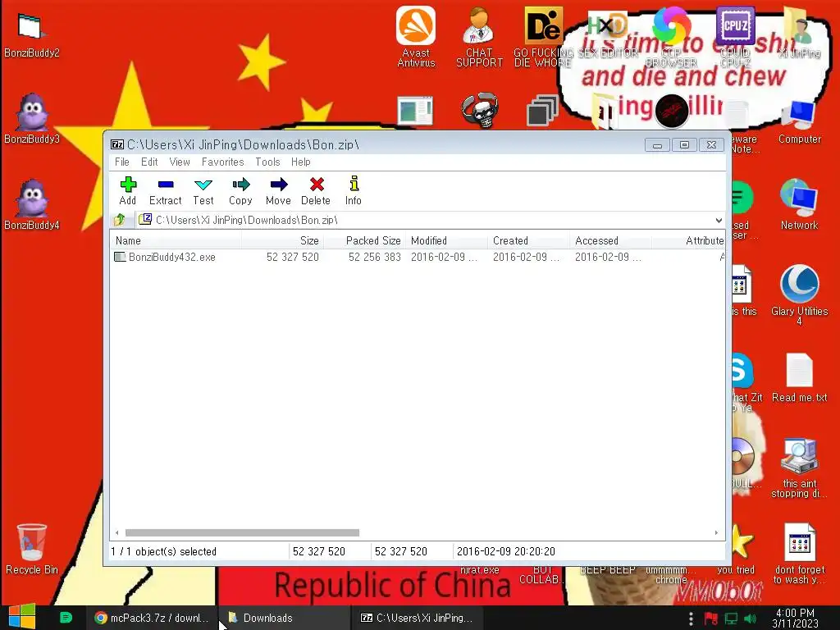Show hidden tray icons via three dots
Image resolution: width=840 pixels, height=630 pixels.
click(x=691, y=619)
